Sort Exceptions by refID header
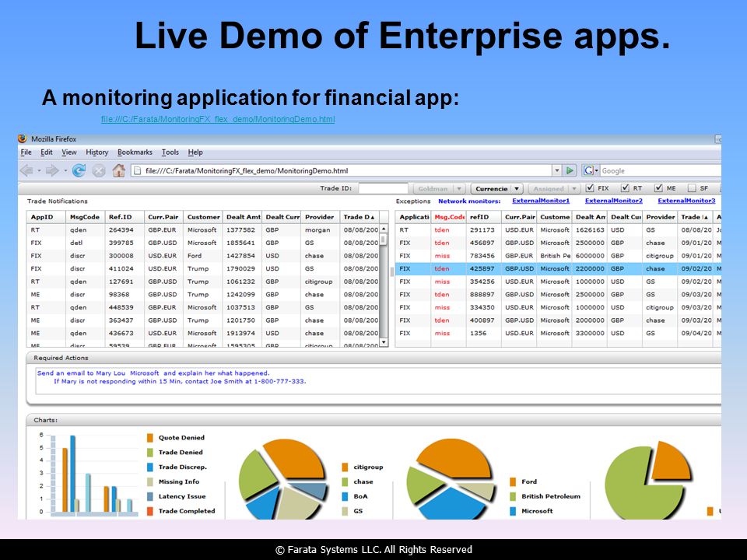The height and width of the screenshot is (560, 747). point(483,217)
